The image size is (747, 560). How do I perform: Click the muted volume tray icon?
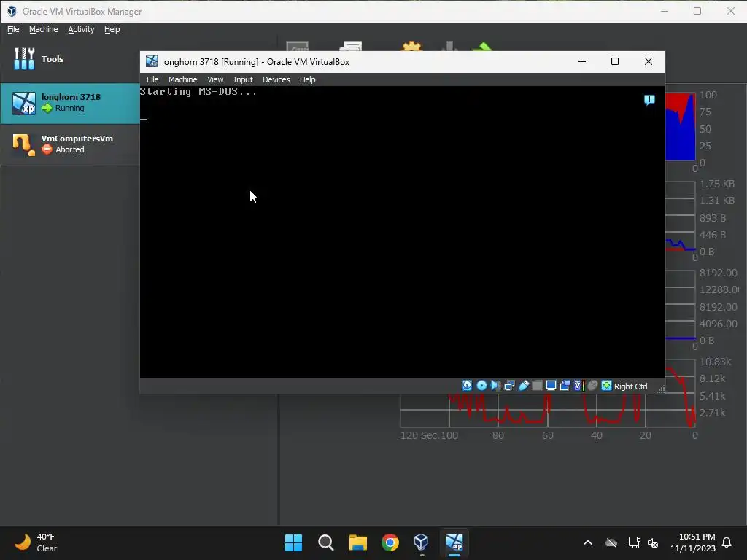(653, 542)
